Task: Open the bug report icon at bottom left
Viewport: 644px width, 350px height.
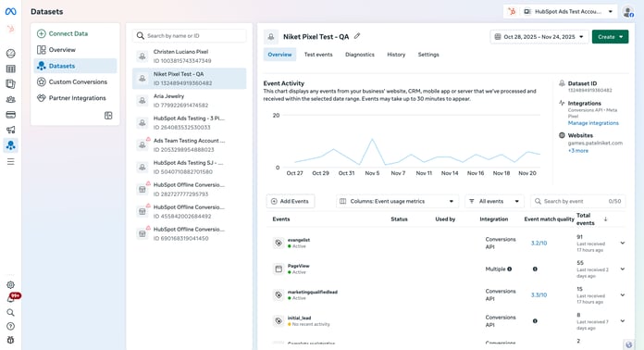Action: [x=11, y=340]
